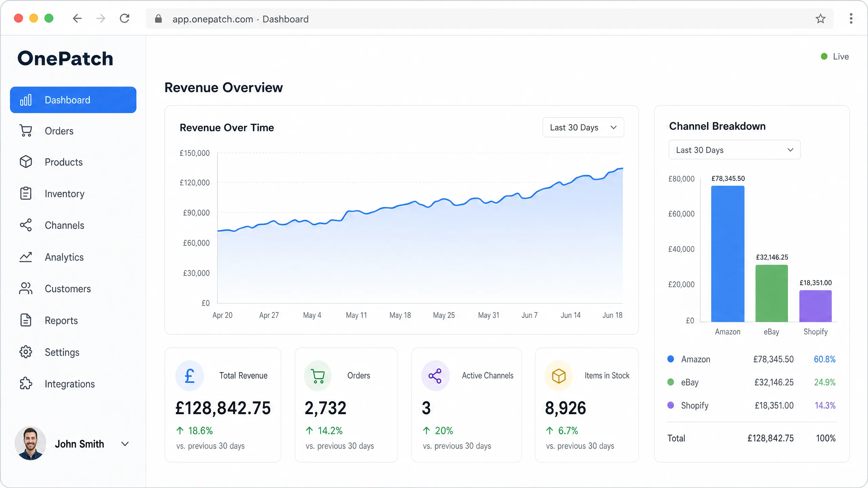Click the blue Amazon bar in chart
The height and width of the screenshot is (488, 868).
click(728, 254)
